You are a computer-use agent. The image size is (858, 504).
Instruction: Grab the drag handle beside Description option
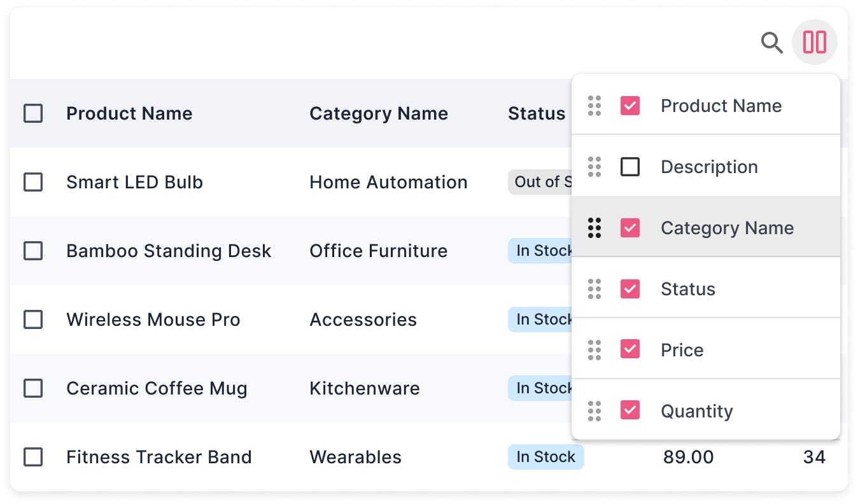coord(594,167)
